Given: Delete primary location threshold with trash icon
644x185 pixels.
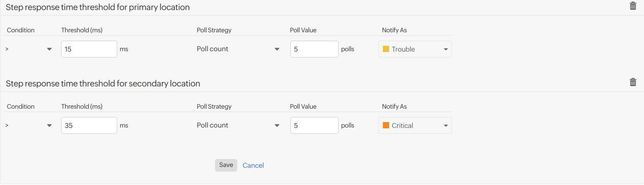Looking at the screenshot, I should [x=633, y=6].
